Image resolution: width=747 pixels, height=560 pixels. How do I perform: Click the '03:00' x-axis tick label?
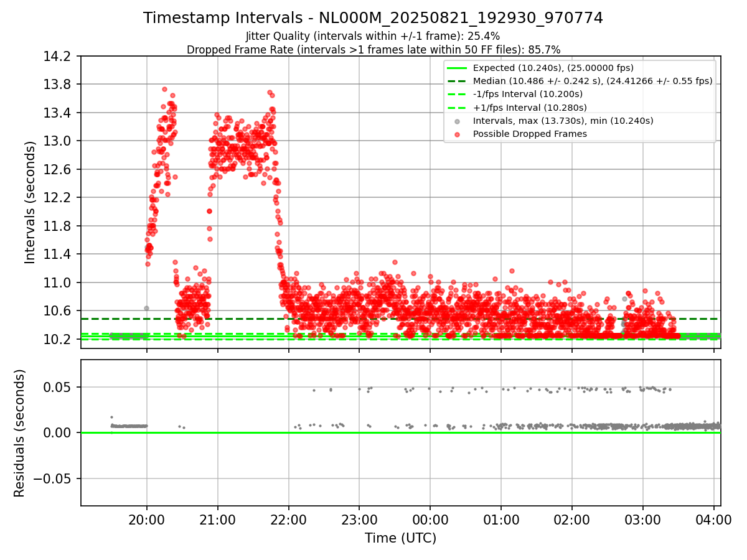643,519
